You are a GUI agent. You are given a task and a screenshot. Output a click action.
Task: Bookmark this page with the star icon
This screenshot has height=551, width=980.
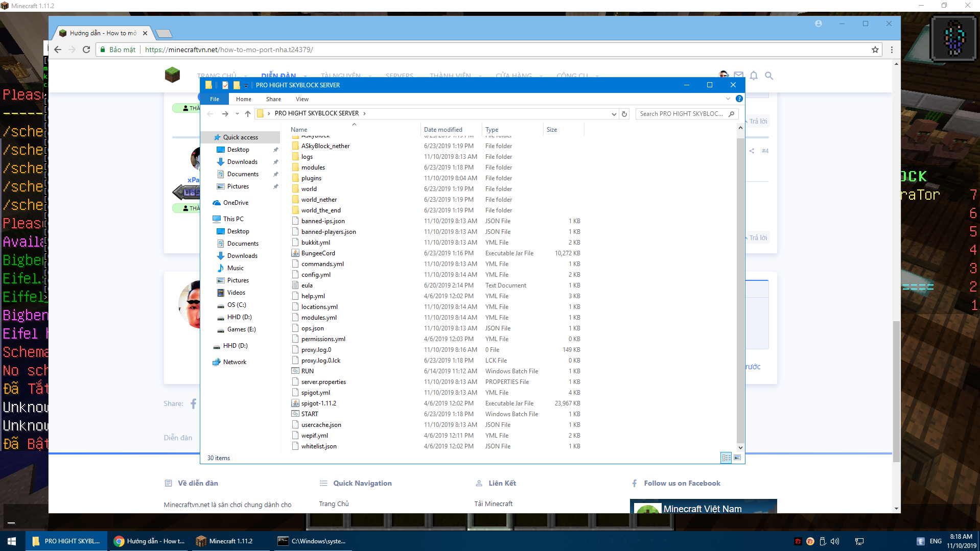point(875,50)
